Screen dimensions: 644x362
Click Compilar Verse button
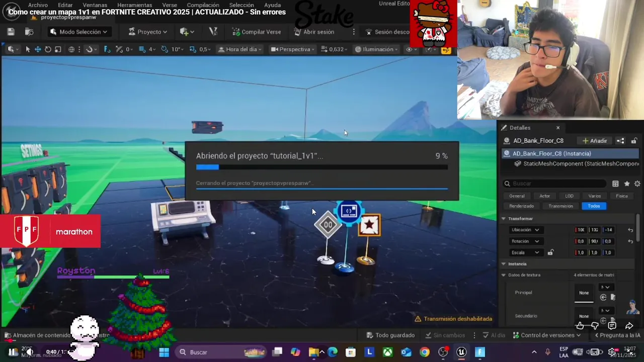tap(257, 32)
